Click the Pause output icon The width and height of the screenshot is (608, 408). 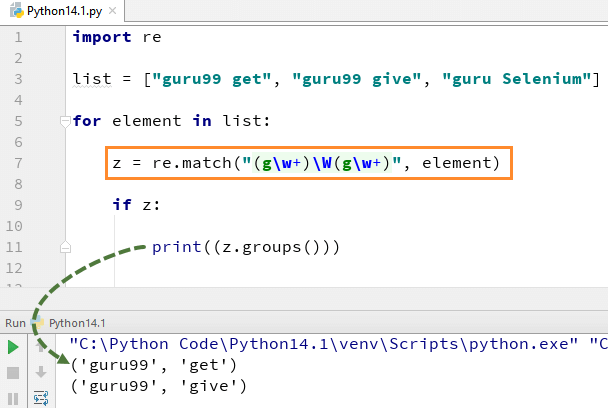click(x=13, y=396)
